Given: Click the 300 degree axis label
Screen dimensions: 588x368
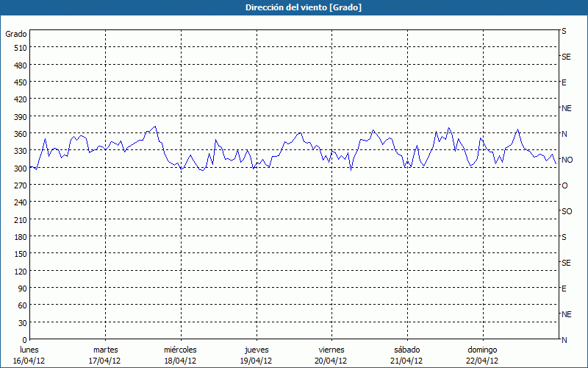Looking at the screenshot, I should (x=20, y=168).
